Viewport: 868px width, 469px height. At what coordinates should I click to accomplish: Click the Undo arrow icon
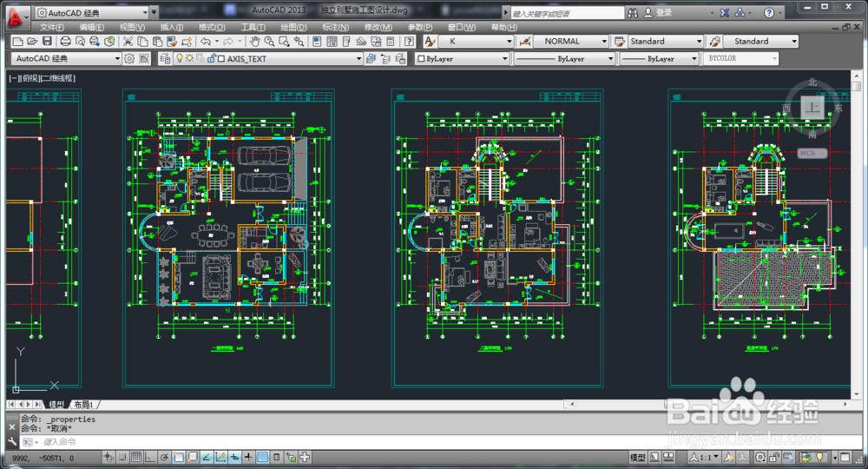(206, 42)
